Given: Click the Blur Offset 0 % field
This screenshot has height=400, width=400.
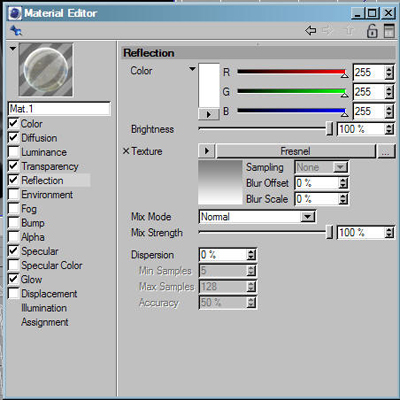Looking at the screenshot, I should point(317,183).
